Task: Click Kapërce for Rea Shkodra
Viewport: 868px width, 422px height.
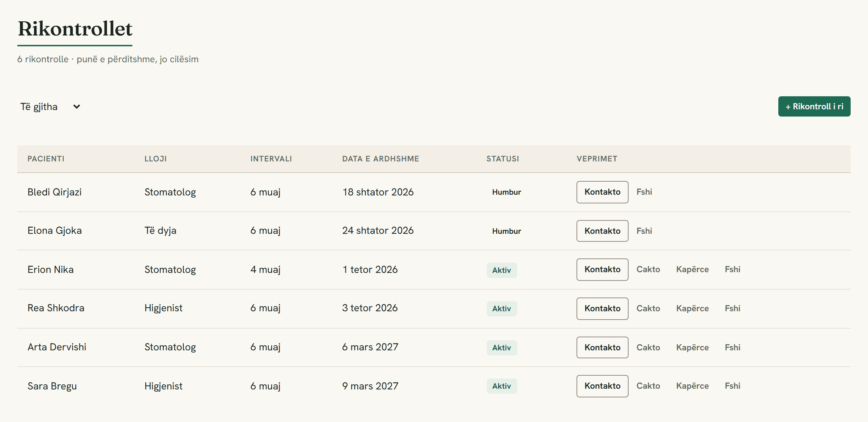Action: pos(692,309)
